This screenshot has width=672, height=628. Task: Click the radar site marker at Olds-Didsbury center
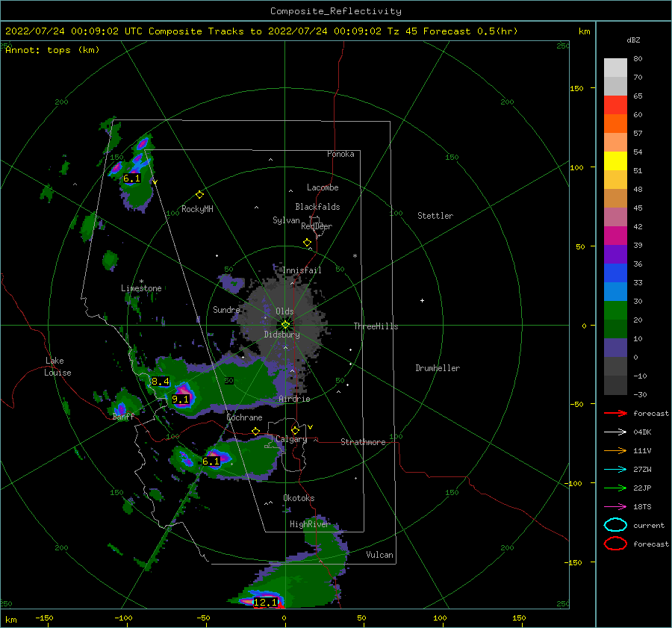(x=285, y=325)
